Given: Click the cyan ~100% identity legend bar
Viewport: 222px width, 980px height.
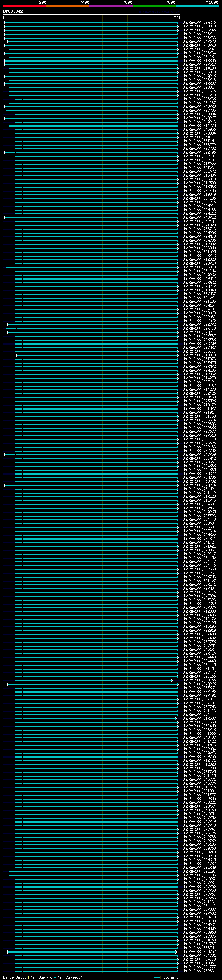Looking at the screenshot, I should (197, 6).
